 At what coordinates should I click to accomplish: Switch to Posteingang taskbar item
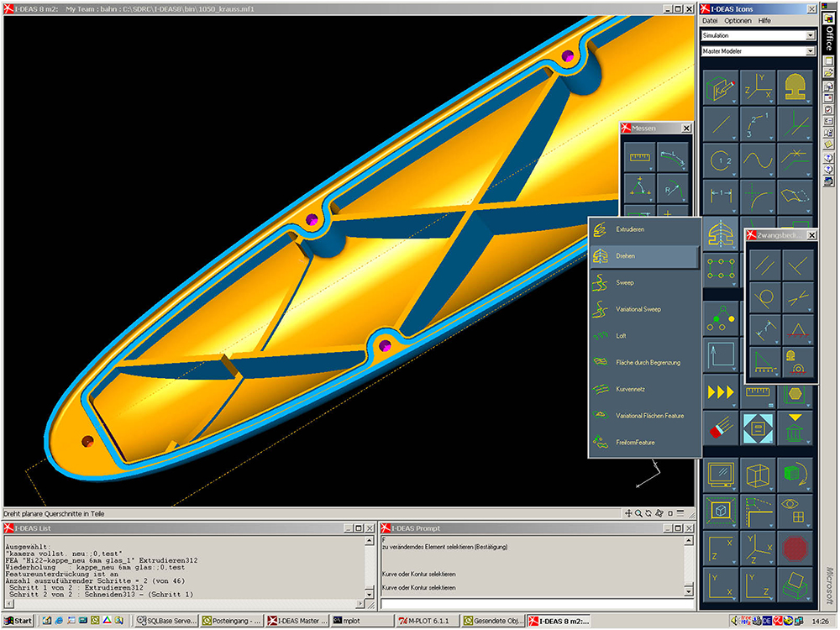[x=232, y=621]
